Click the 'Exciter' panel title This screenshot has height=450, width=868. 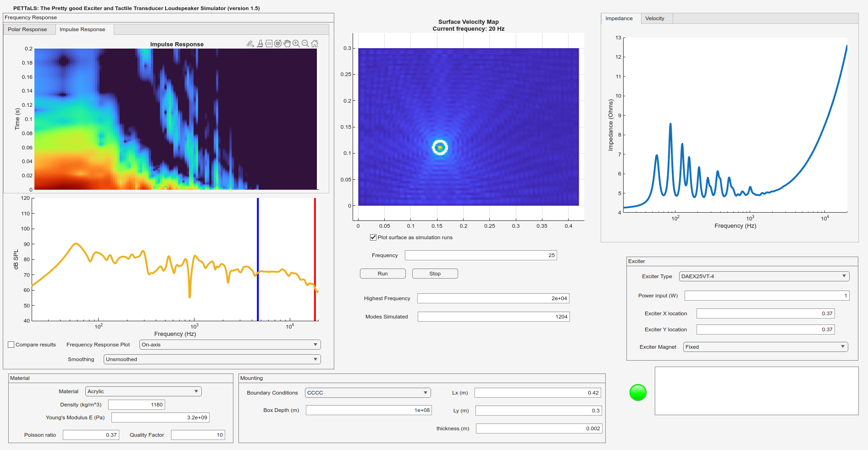(x=636, y=261)
